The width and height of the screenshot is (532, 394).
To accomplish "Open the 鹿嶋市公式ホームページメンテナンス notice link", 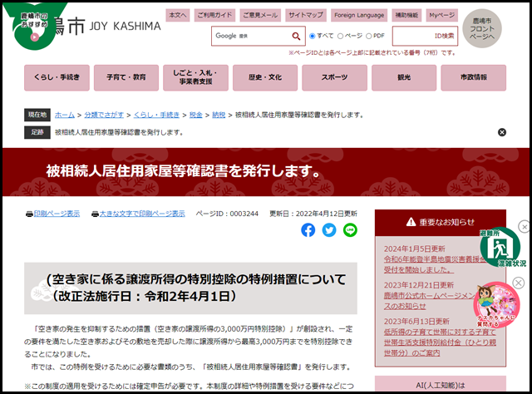I will pyautogui.click(x=431, y=301).
